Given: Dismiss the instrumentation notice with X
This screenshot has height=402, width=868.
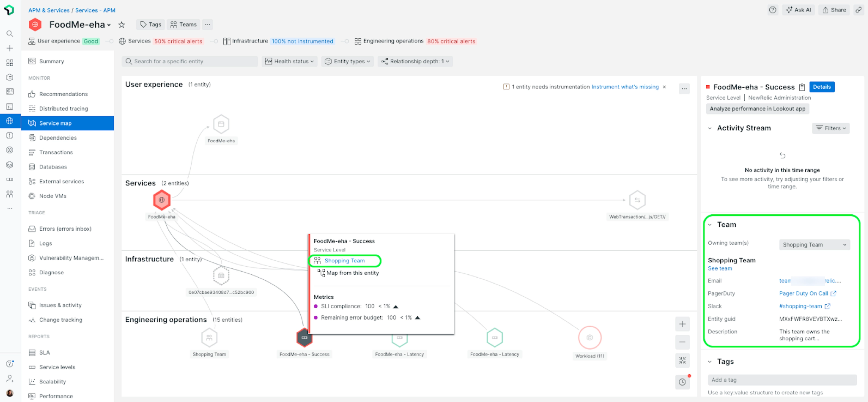Looking at the screenshot, I should coord(664,87).
